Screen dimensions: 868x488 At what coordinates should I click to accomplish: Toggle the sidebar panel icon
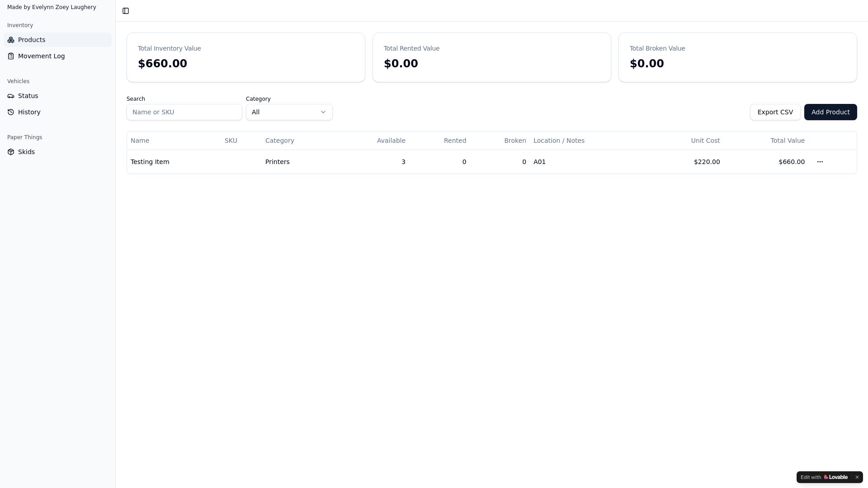(x=126, y=11)
